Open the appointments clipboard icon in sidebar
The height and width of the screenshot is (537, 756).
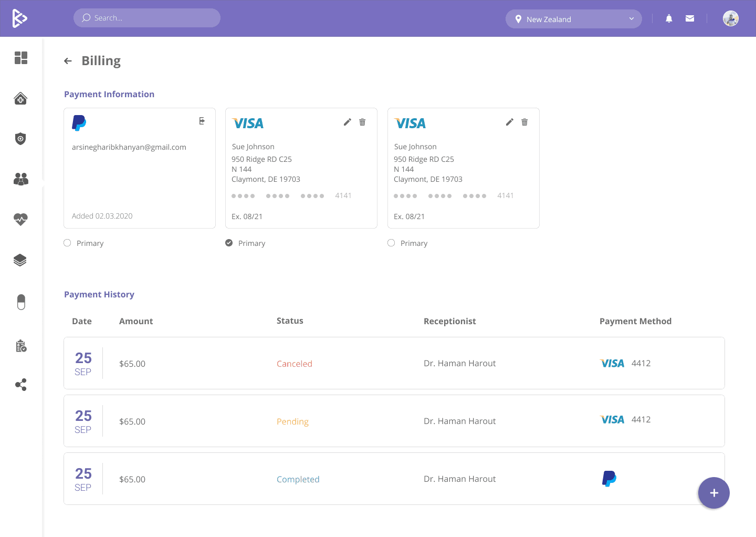click(x=21, y=345)
